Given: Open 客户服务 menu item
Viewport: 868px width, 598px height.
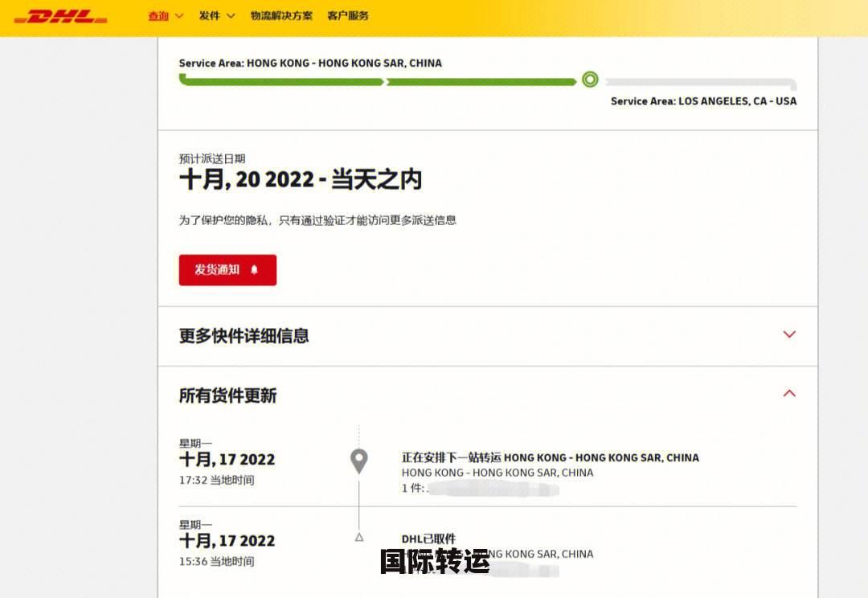Looking at the screenshot, I should [348, 15].
